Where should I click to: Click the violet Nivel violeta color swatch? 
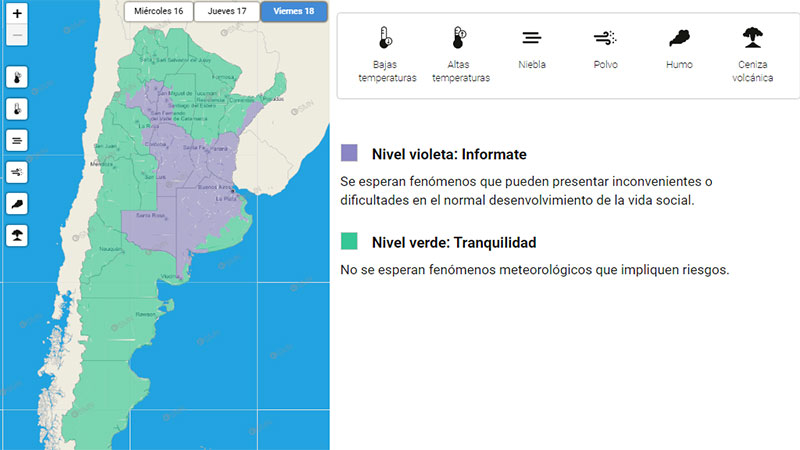tap(349, 153)
